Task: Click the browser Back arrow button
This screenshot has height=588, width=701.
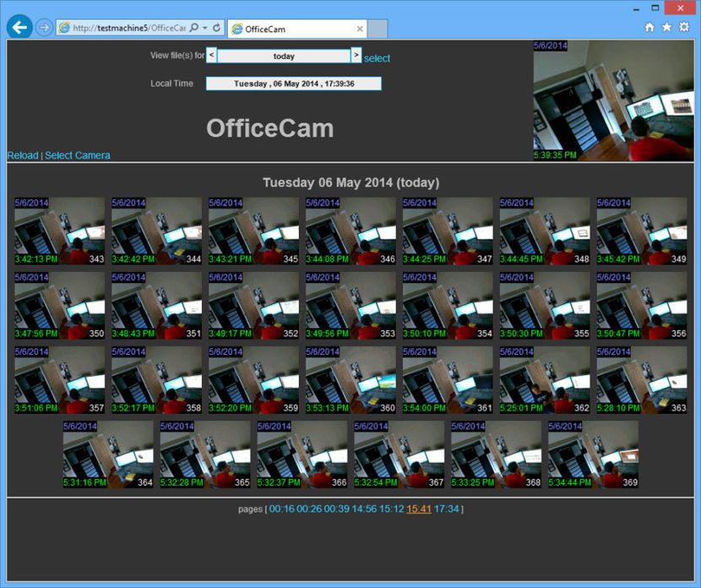Action: pos(19,27)
